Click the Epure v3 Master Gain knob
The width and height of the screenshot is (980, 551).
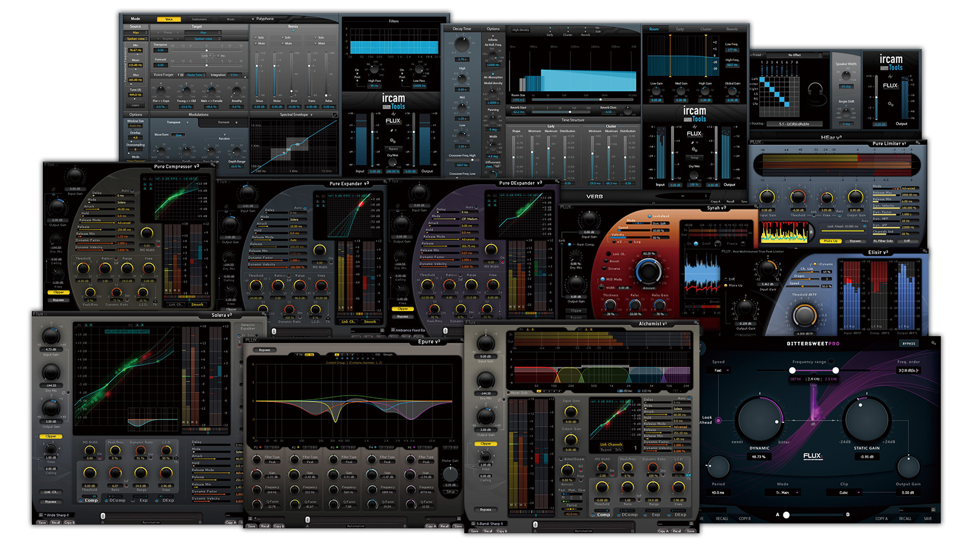tap(450, 474)
